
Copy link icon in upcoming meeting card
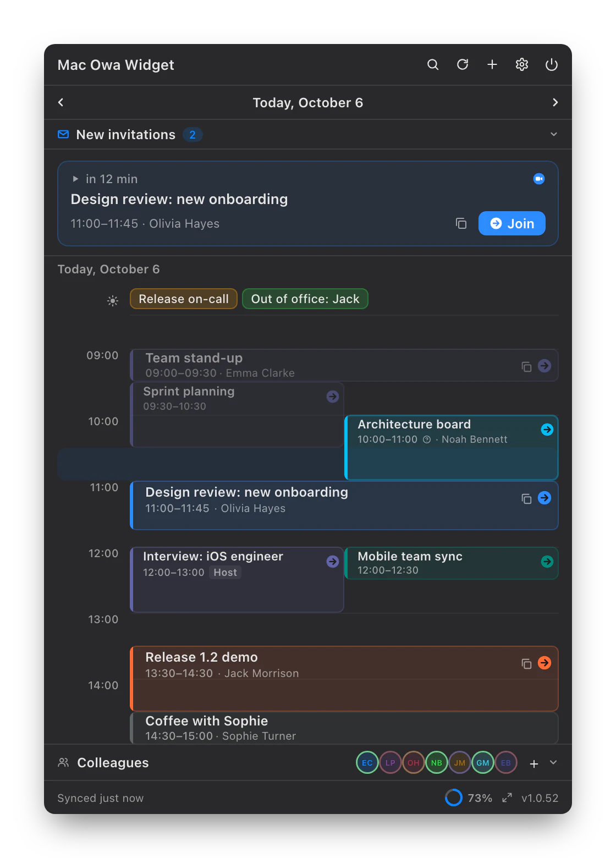461,223
